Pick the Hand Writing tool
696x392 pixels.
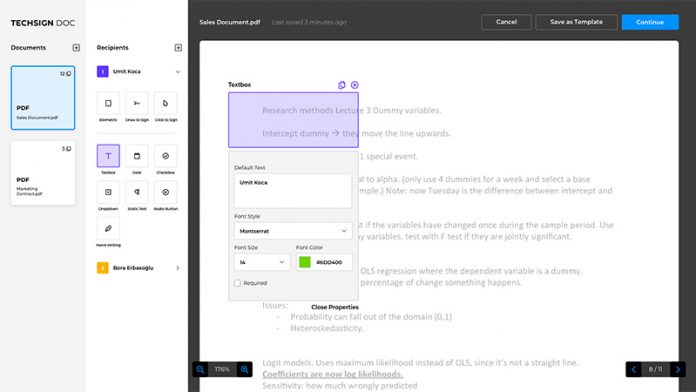tap(108, 229)
